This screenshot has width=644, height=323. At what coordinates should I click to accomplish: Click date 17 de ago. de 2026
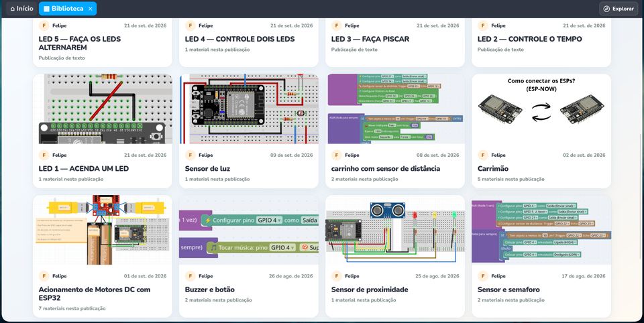tap(584, 276)
